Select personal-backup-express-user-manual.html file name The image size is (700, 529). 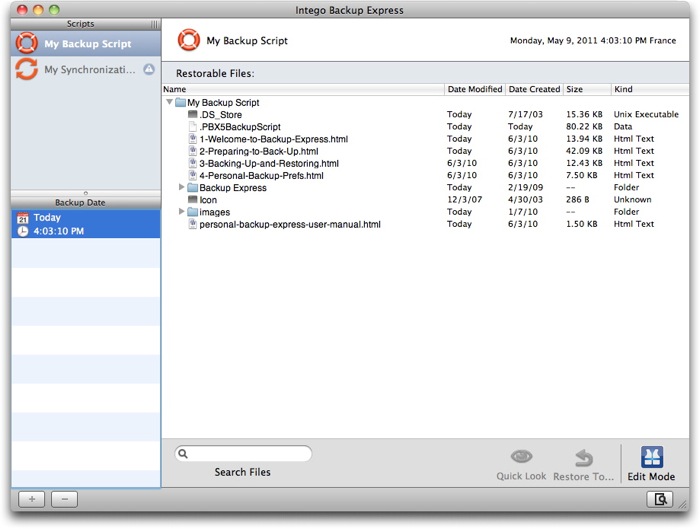290,224
